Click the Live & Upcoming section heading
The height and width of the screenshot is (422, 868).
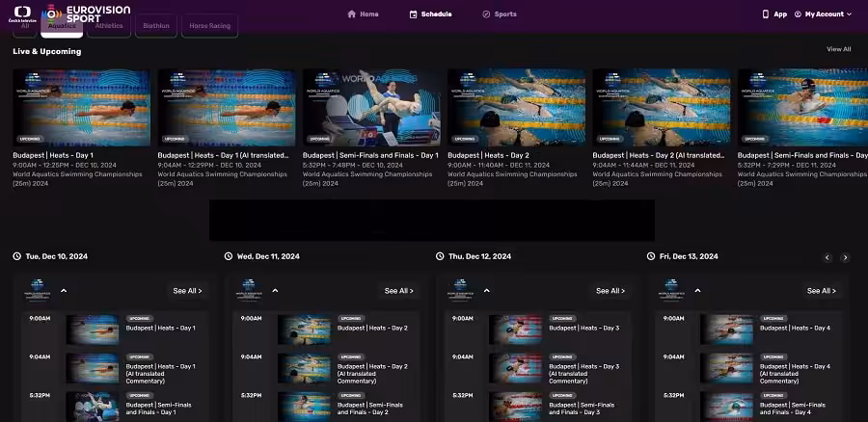(47, 51)
